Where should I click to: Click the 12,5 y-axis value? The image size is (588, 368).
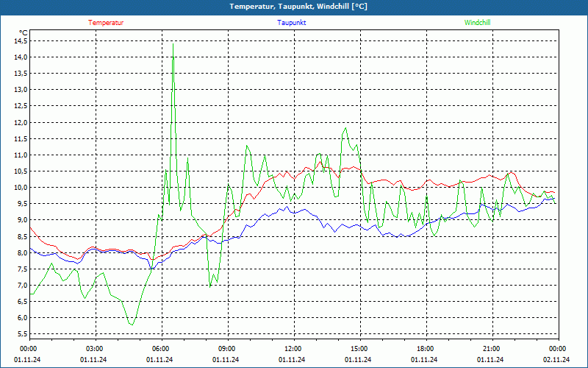coord(21,106)
